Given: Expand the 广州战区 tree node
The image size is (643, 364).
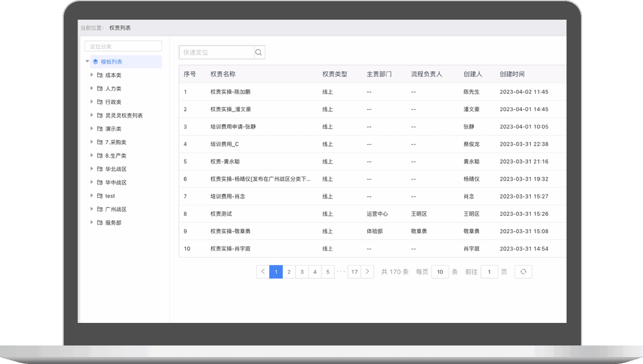Looking at the screenshot, I should (x=92, y=209).
